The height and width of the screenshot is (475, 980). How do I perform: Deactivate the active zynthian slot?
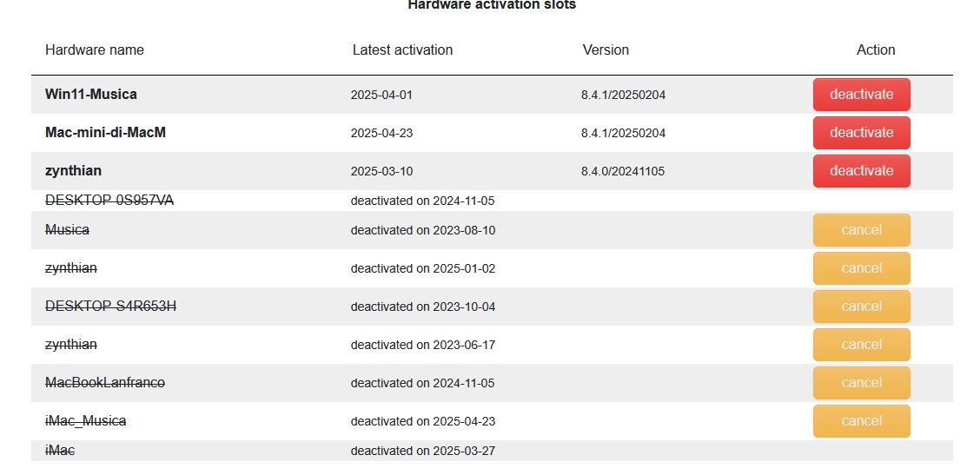(x=861, y=170)
